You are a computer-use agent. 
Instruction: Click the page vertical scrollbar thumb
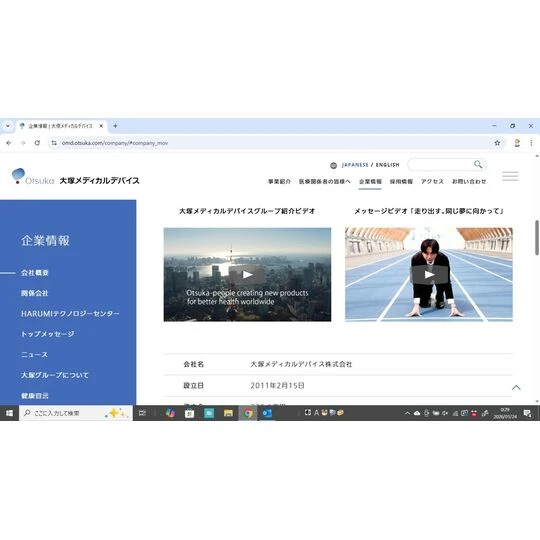pyautogui.click(x=537, y=238)
